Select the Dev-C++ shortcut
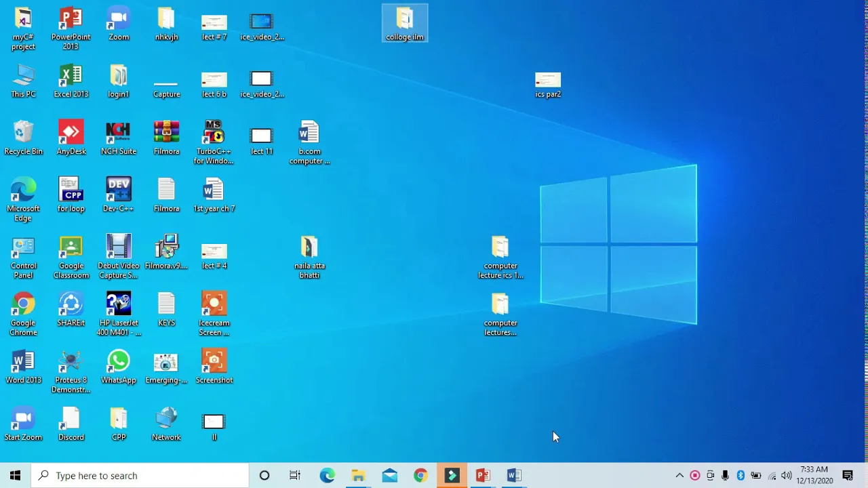 [119, 195]
